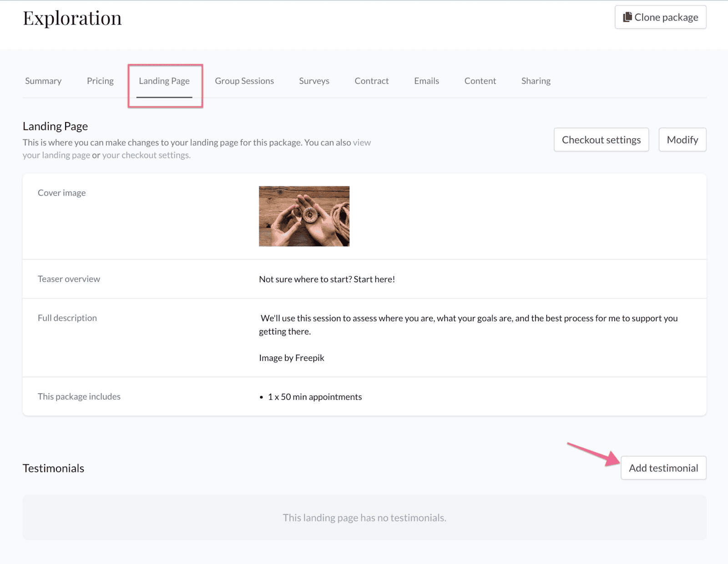This screenshot has width=728, height=564.
Task: Switch to the Summary tab
Action: [x=43, y=81]
